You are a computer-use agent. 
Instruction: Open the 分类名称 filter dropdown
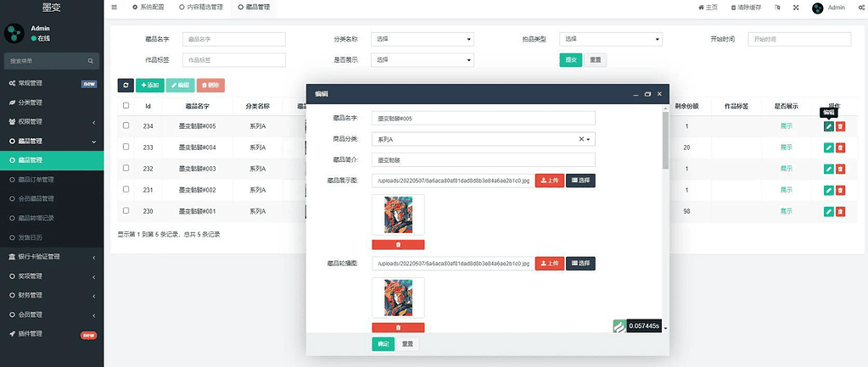point(423,39)
